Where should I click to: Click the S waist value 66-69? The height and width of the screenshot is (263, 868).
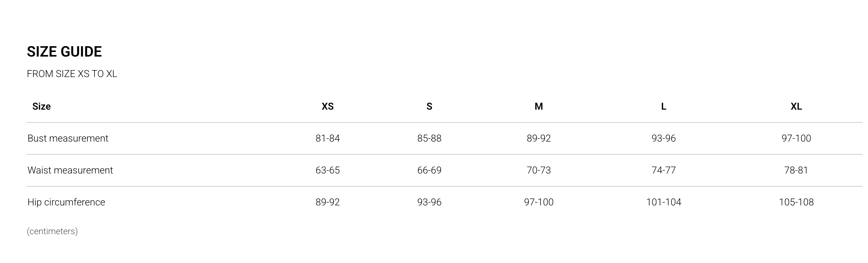429,170
